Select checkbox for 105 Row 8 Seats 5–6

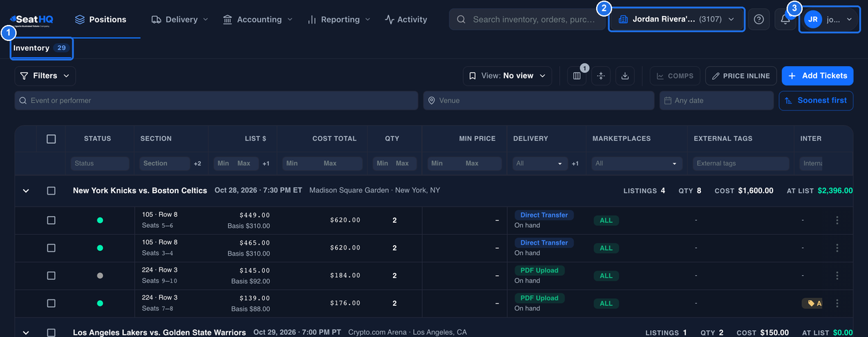coord(51,220)
